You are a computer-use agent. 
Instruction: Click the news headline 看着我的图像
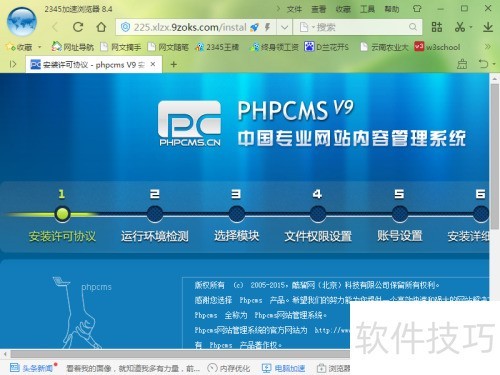tap(133, 368)
